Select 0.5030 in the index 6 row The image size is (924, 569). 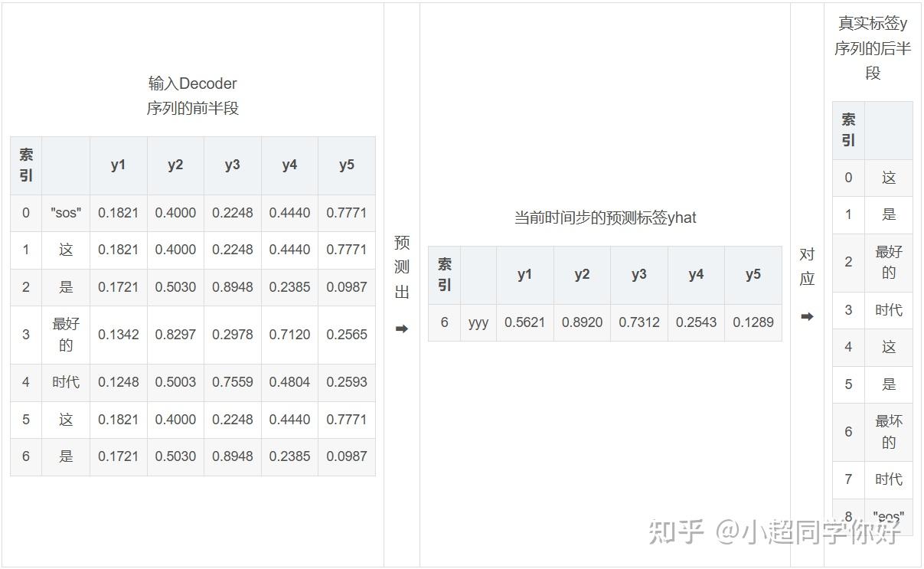(175, 456)
